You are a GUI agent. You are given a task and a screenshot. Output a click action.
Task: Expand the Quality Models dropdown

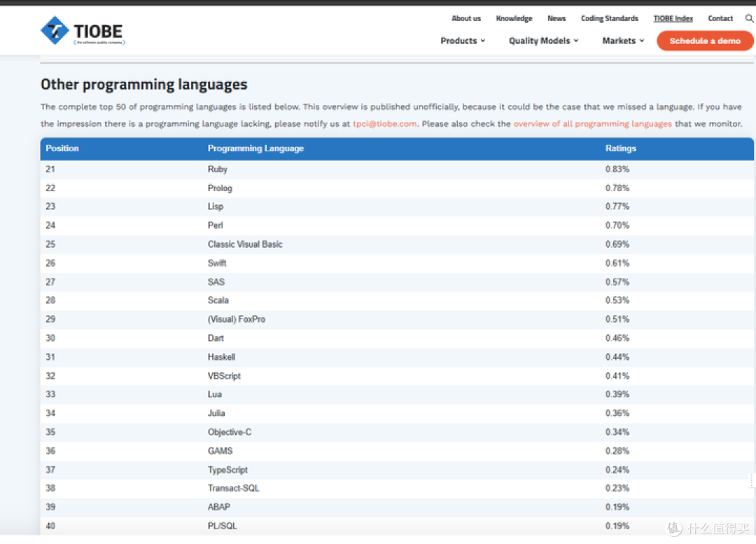tap(543, 41)
